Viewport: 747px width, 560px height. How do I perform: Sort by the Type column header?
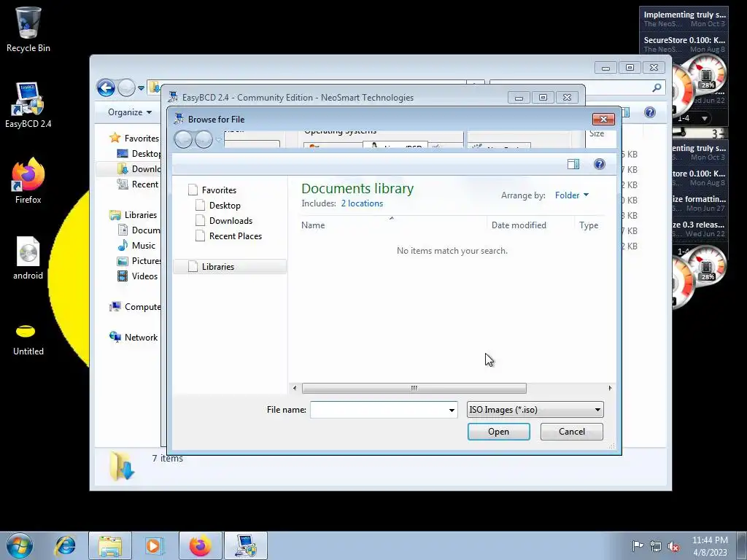click(x=589, y=225)
